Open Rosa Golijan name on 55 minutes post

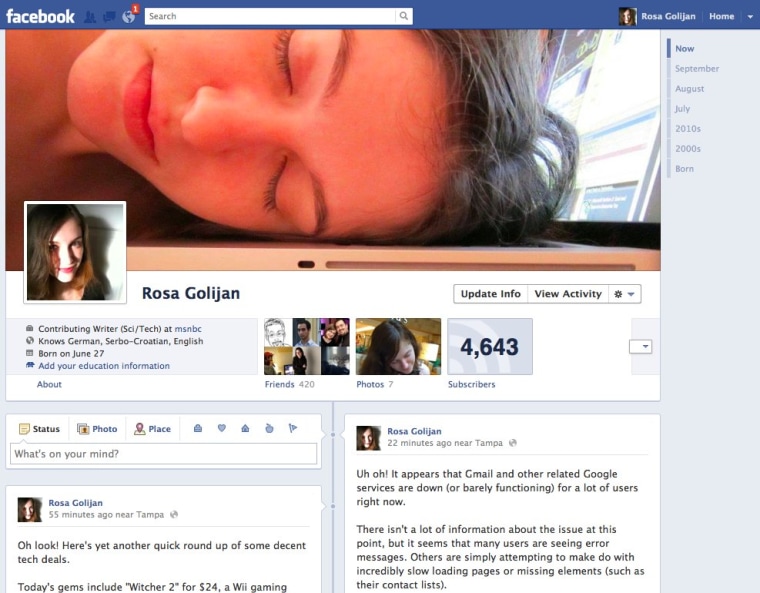pyautogui.click(x=76, y=503)
